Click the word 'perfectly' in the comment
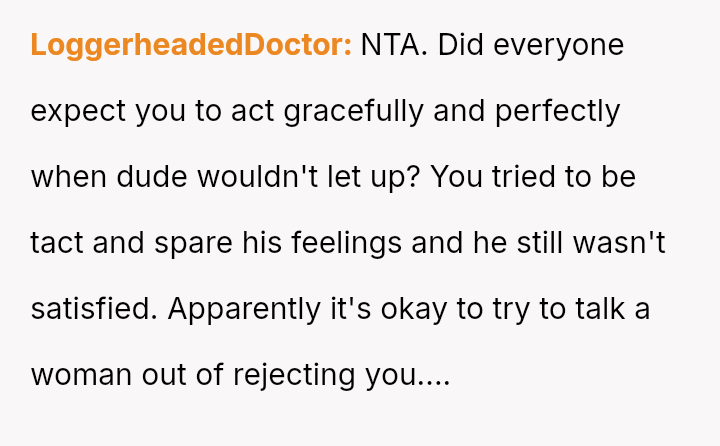 tap(557, 112)
